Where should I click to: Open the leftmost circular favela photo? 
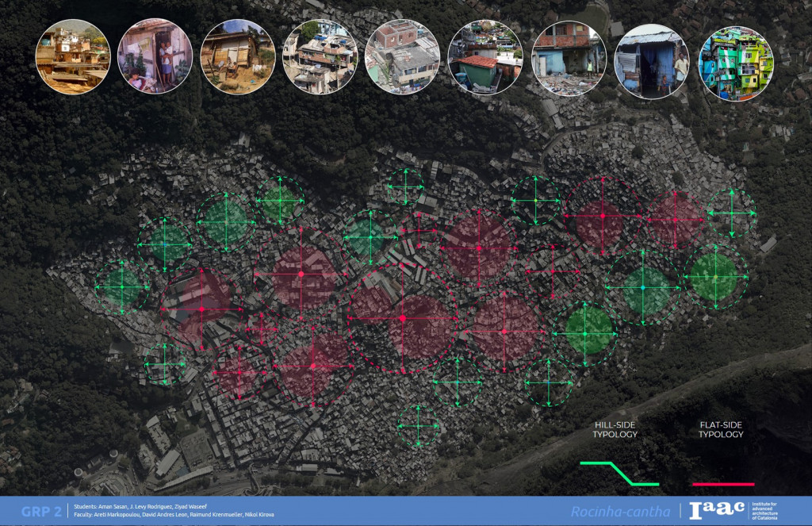73,56
